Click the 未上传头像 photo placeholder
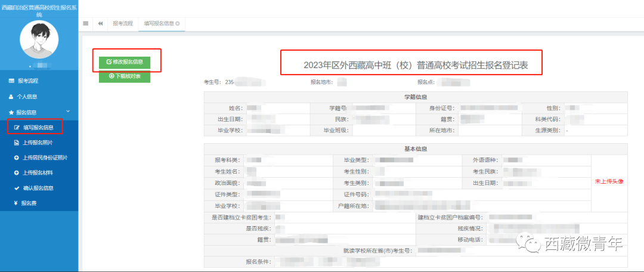The image size is (644, 272). pos(609,181)
